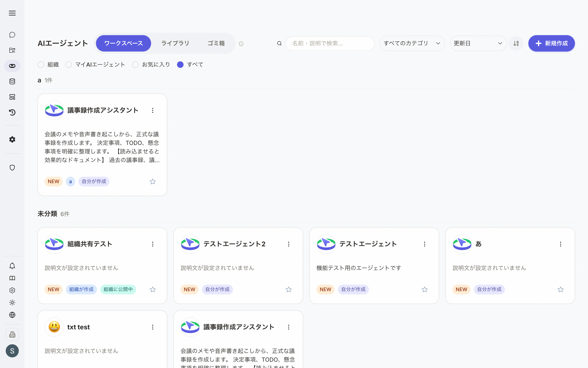588x368 pixels.
Task: Favorite 組織共有テスト with its star
Action: [153, 289]
